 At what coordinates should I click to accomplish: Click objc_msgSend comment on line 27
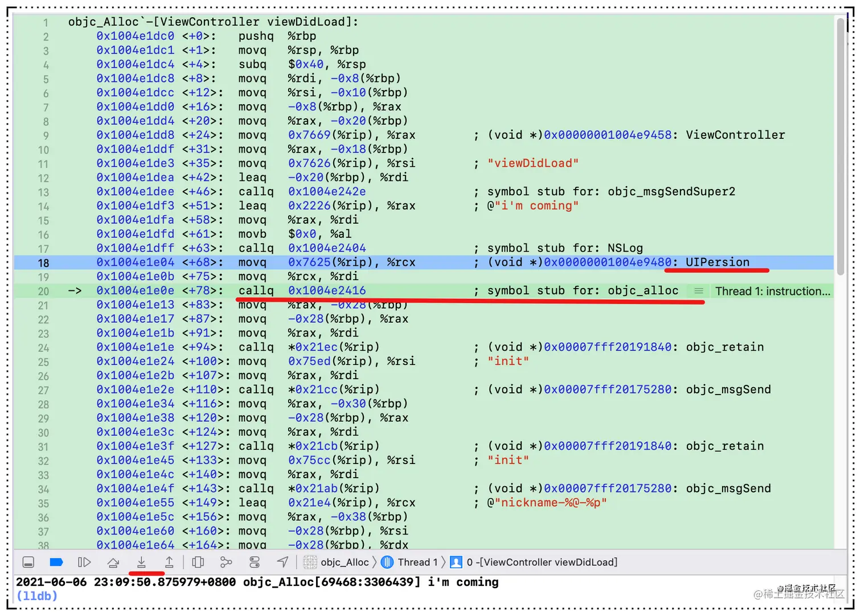[x=728, y=390]
